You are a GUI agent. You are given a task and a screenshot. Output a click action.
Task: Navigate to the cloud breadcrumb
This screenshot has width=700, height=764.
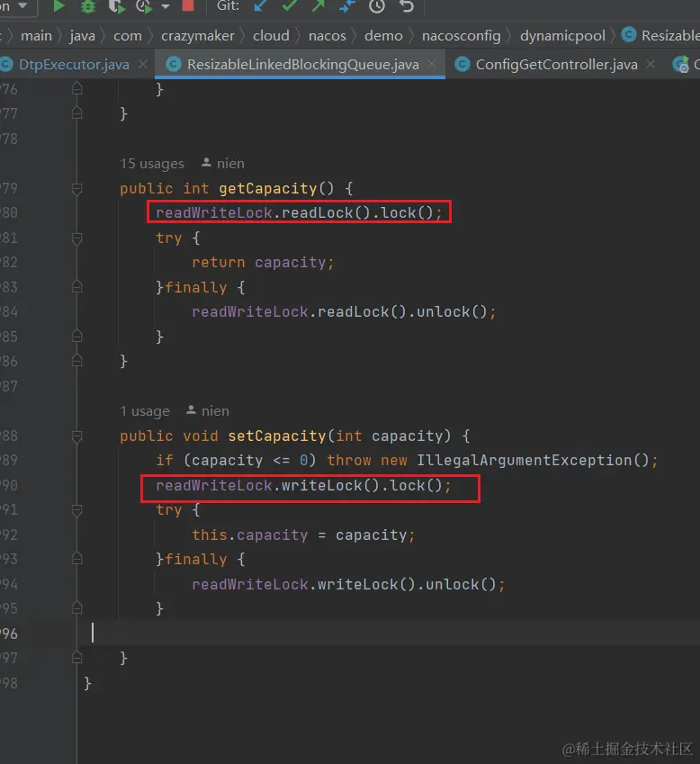[271, 36]
